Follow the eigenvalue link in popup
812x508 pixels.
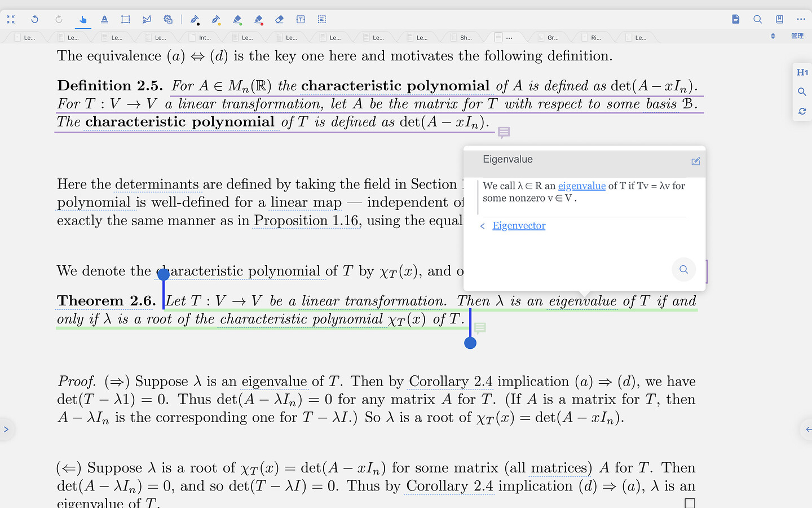point(581,186)
